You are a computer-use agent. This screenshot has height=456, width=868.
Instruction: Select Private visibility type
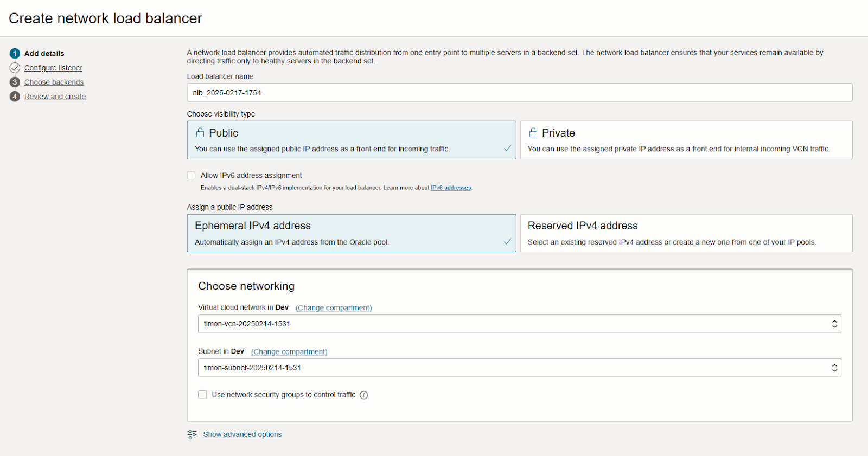pos(686,140)
